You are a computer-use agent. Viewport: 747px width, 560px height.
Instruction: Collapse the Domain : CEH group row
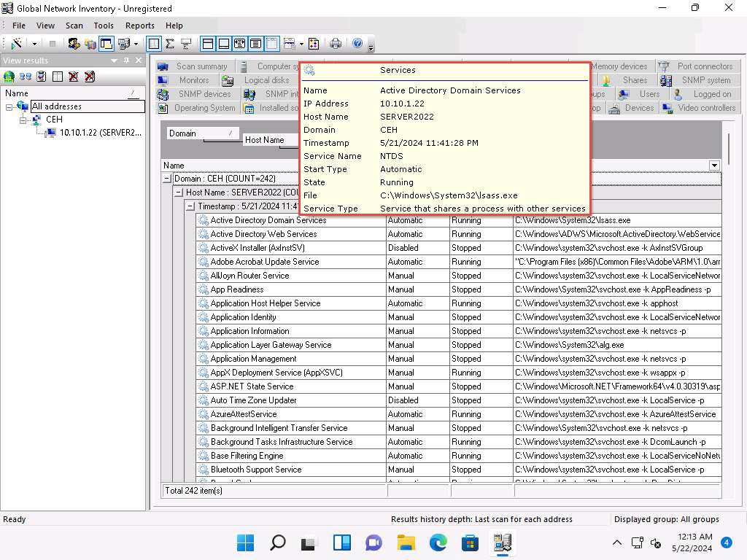point(167,179)
